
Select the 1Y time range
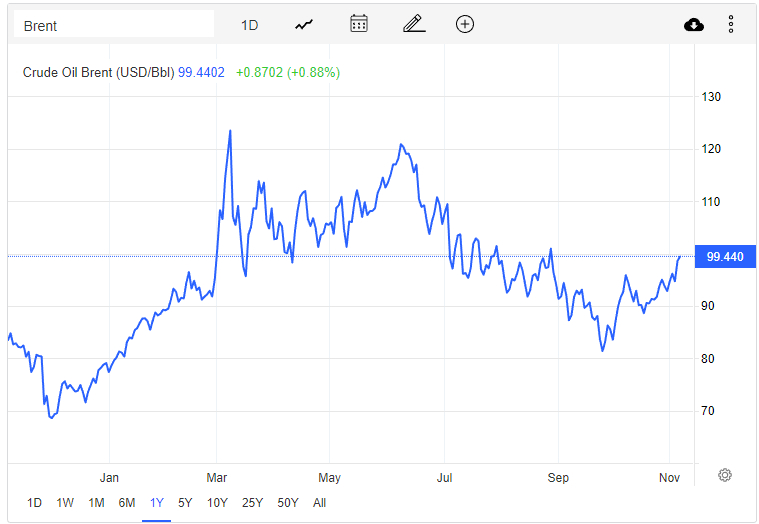157,503
